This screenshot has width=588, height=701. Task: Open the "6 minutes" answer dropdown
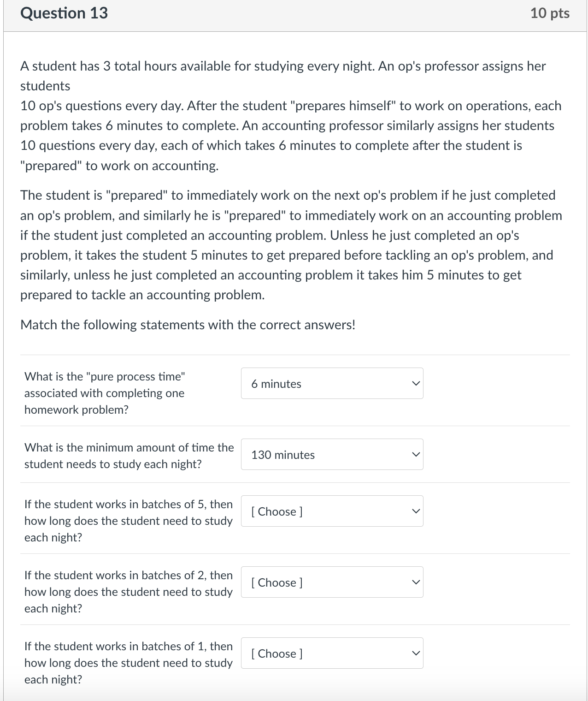click(323, 383)
